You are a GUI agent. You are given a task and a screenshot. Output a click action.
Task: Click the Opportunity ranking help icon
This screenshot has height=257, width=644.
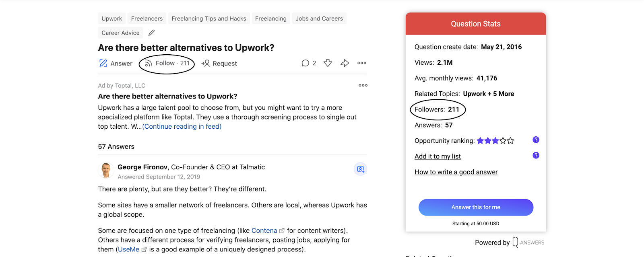click(x=536, y=140)
